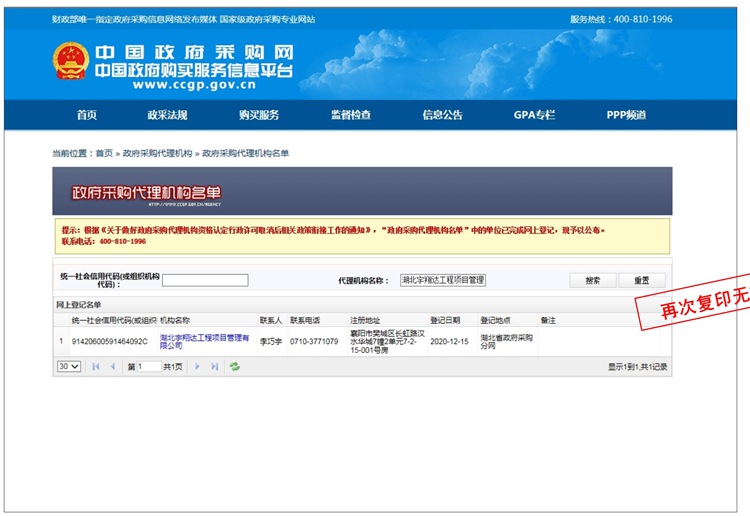Focus the 统一社会信用代码 input field
Image resolution: width=750 pixels, height=516 pixels.
[205, 280]
